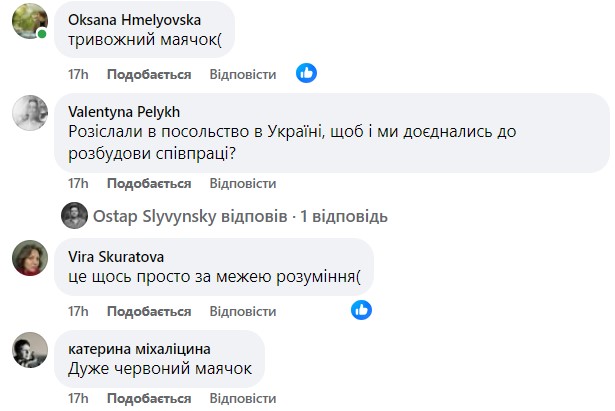Reply to катерина міхаліцина's comment
615x411 pixels.
[243, 400]
